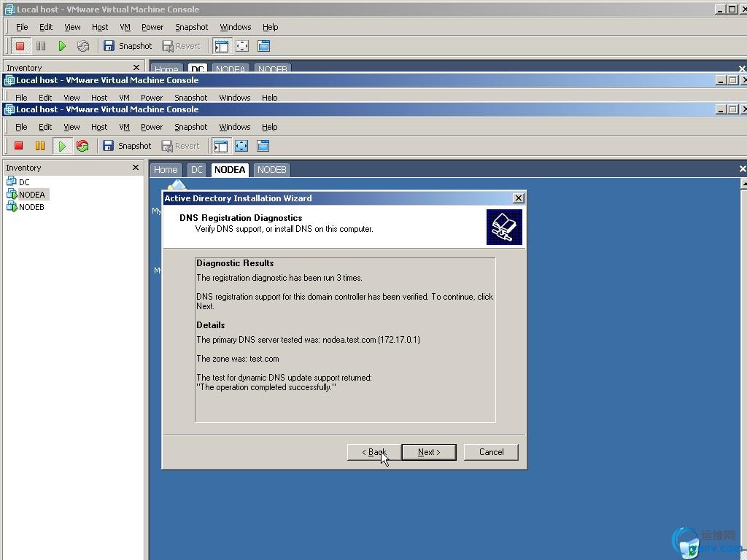Select DC virtual machine in Inventory list
This screenshot has width=747, height=560.
(18, 182)
